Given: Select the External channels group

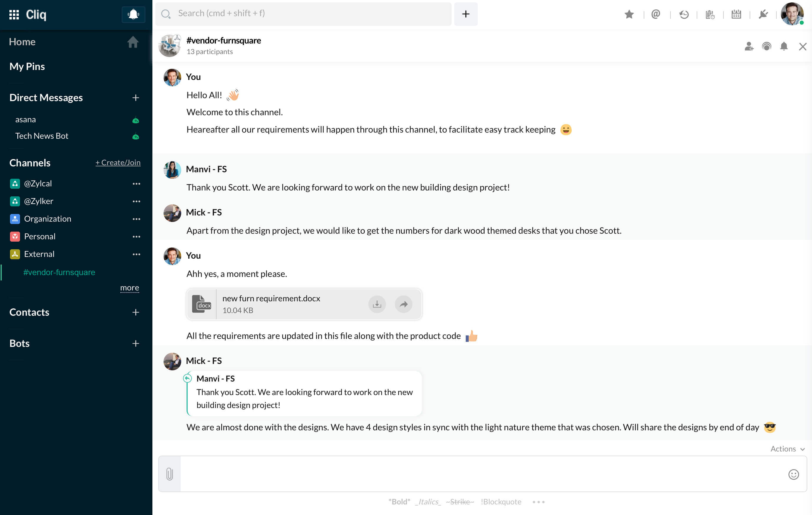Looking at the screenshot, I should point(39,254).
